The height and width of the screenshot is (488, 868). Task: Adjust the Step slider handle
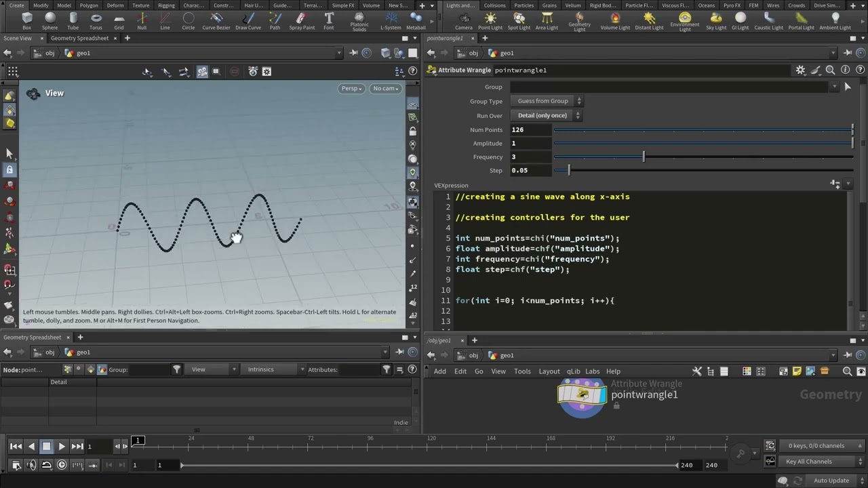point(569,171)
